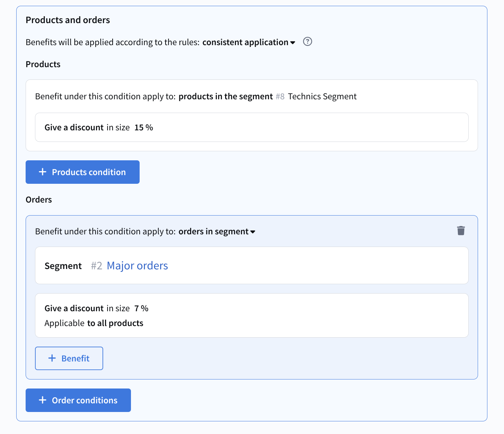Click plus icon on Benefit button
The width and height of the screenshot is (504, 434).
click(x=52, y=358)
